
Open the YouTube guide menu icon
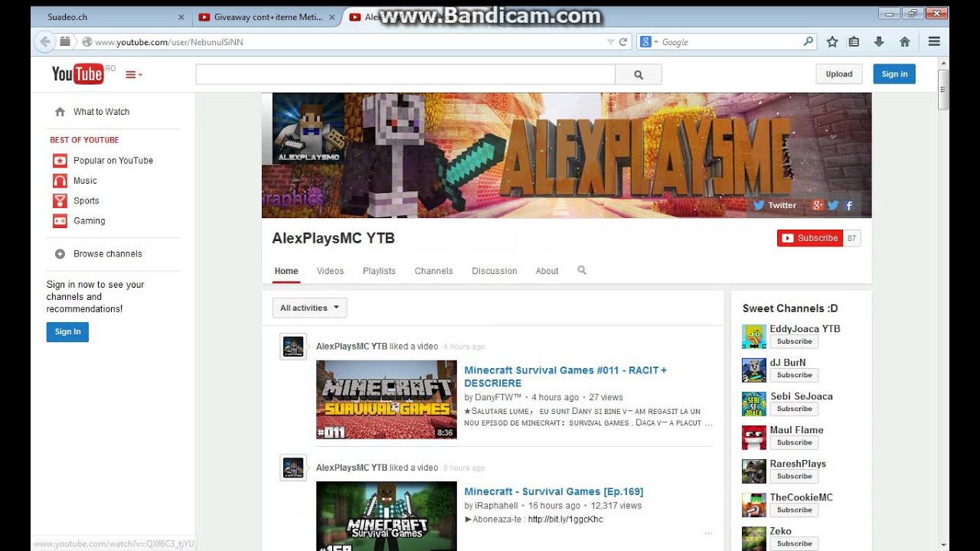coord(134,74)
